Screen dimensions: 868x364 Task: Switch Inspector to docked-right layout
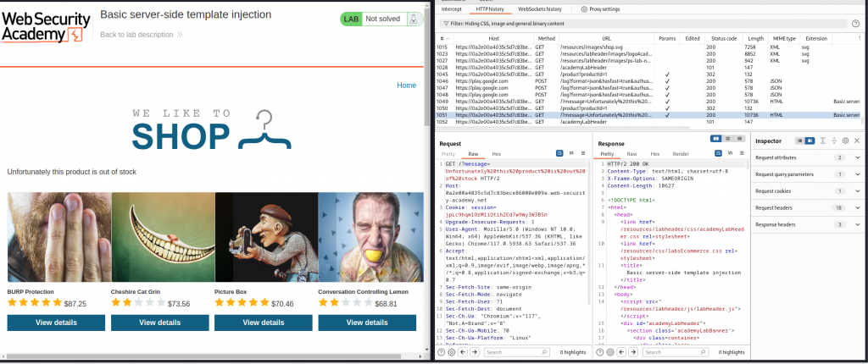tap(810, 141)
